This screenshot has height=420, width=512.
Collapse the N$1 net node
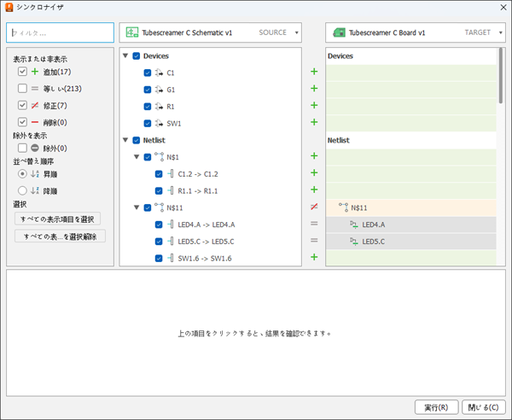(137, 157)
